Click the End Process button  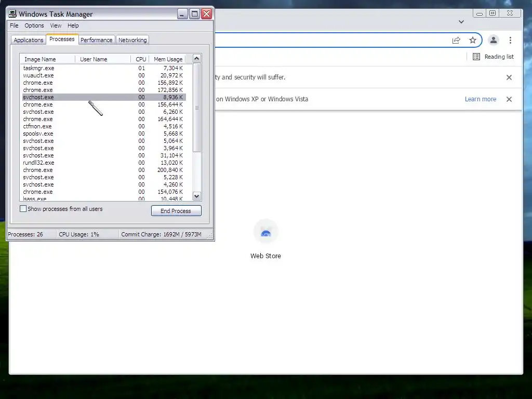point(176,211)
